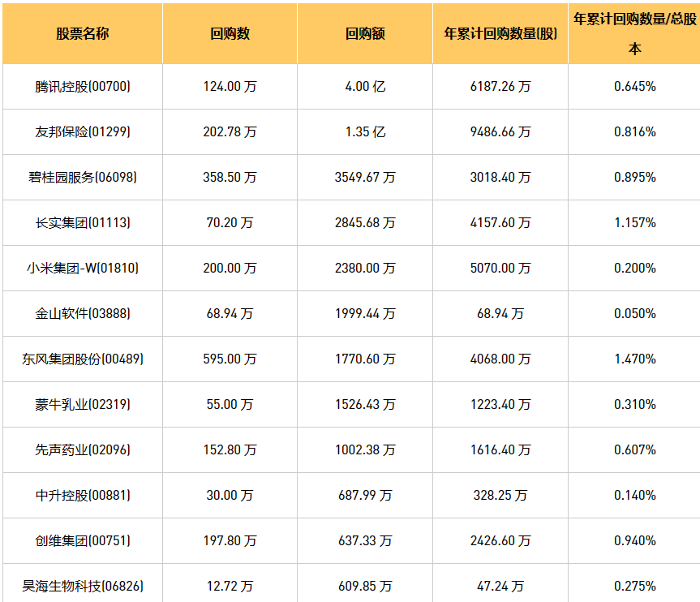Viewport: 700px width, 602px height.
Task: Click the 328.25 万 cumulative cell
Action: tap(500, 495)
